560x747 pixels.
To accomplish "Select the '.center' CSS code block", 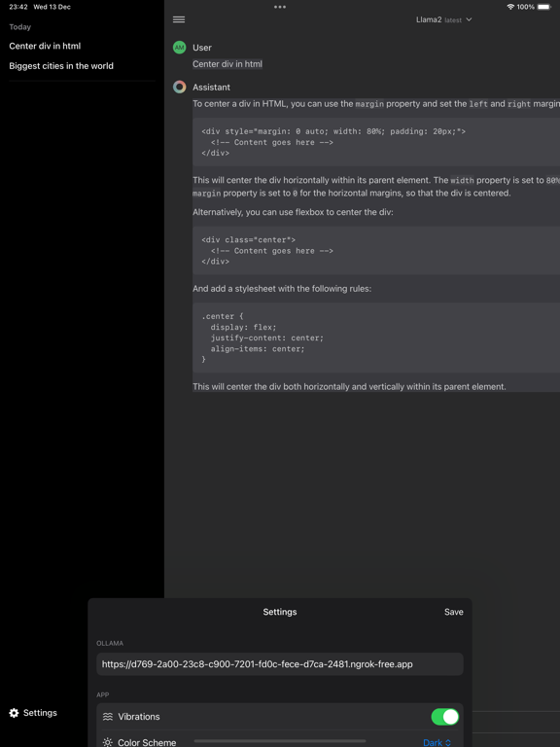I will pos(376,338).
